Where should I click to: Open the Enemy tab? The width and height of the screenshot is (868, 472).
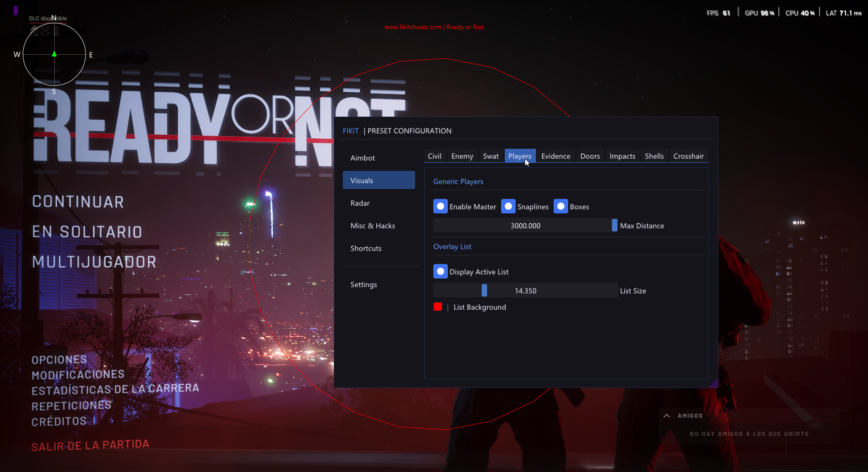click(x=461, y=156)
